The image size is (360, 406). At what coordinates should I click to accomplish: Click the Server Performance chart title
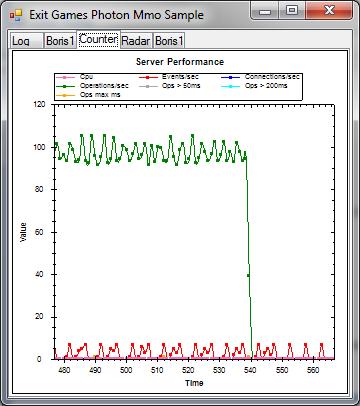tap(180, 62)
